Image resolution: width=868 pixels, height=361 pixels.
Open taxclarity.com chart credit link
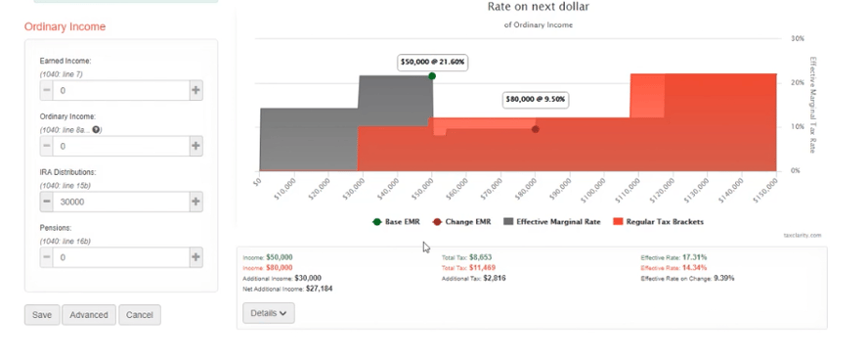(x=803, y=235)
